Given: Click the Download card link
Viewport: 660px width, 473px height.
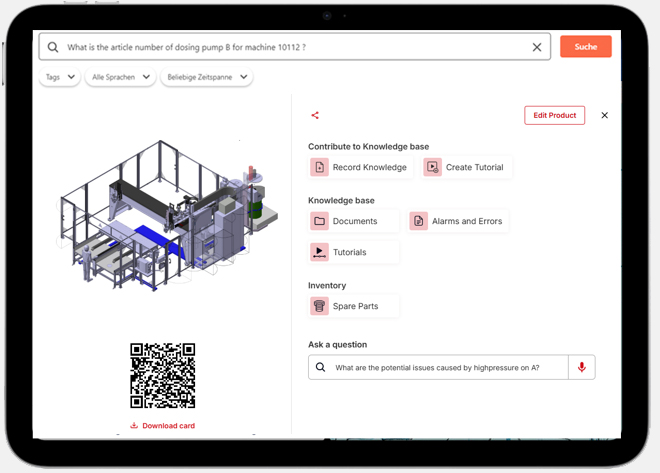Looking at the screenshot, I should pos(162,426).
